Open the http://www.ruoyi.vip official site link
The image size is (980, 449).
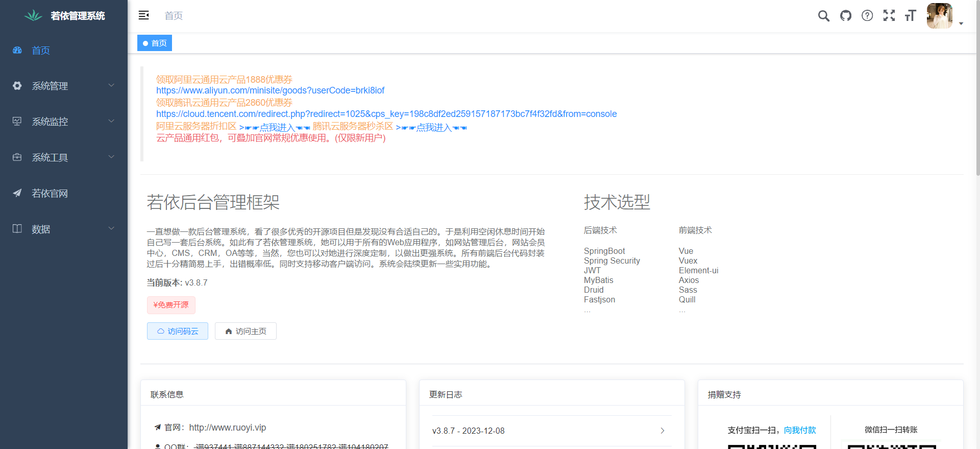pyautogui.click(x=228, y=428)
